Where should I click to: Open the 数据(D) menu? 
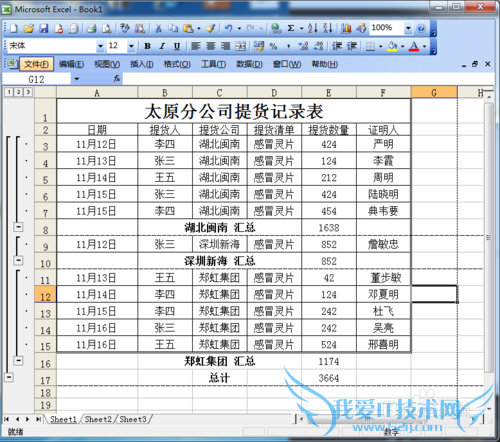(249, 64)
